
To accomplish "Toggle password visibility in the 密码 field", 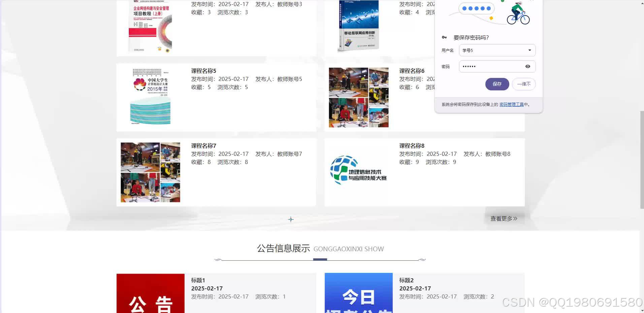I will (527, 66).
